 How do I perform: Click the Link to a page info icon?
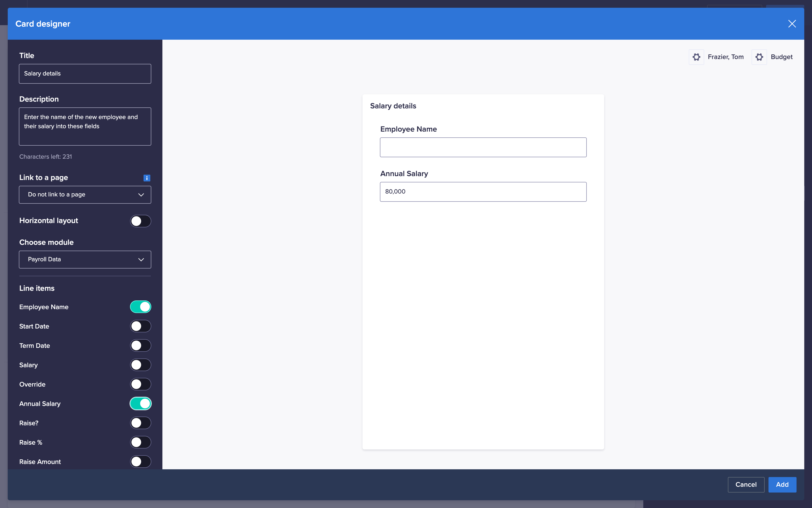(x=147, y=178)
